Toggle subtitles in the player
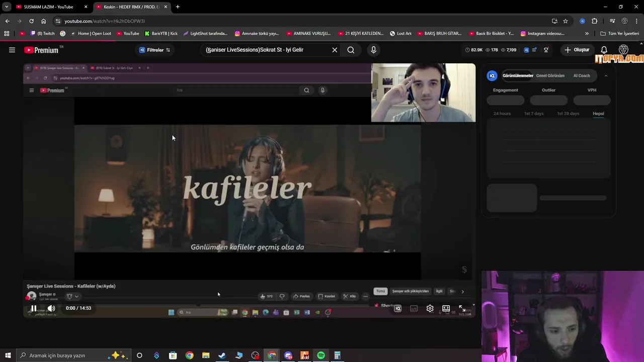 click(x=414, y=308)
